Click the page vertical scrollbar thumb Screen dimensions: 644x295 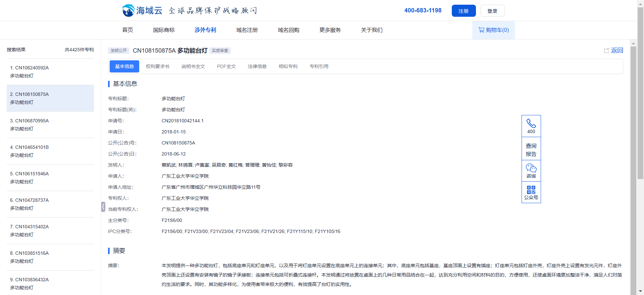tap(640, 94)
